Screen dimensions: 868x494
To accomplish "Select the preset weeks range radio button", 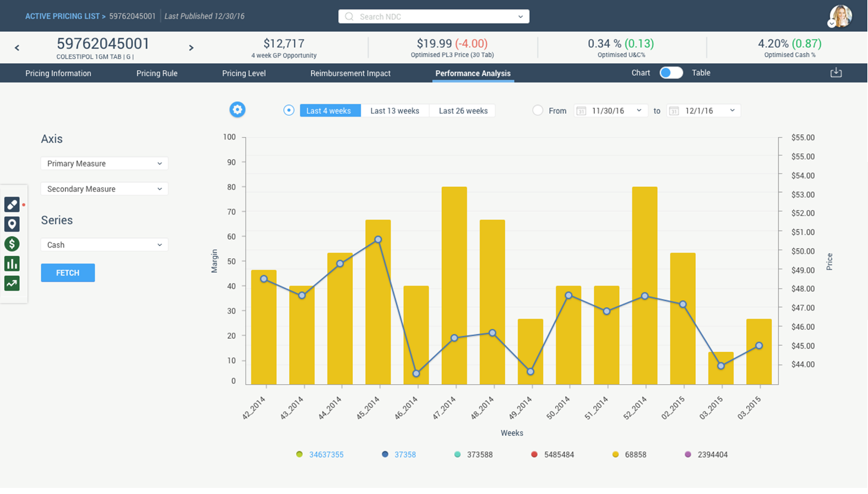I will tap(289, 110).
